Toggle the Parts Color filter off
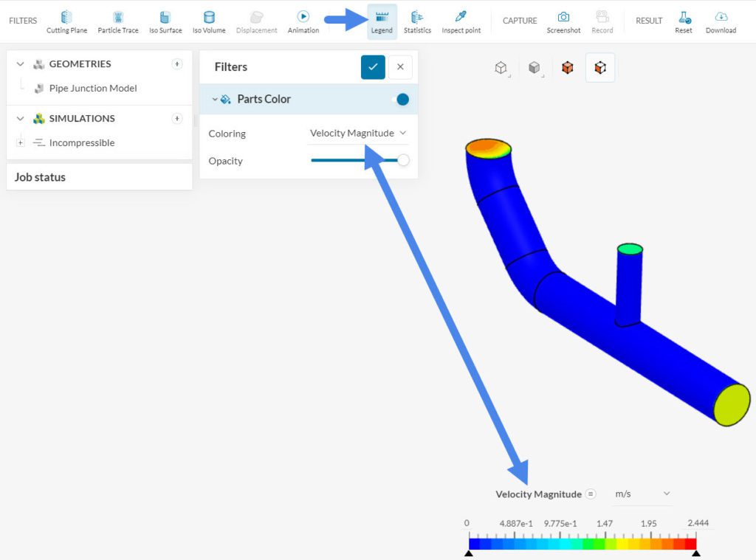This screenshot has width=756, height=560. (402, 99)
